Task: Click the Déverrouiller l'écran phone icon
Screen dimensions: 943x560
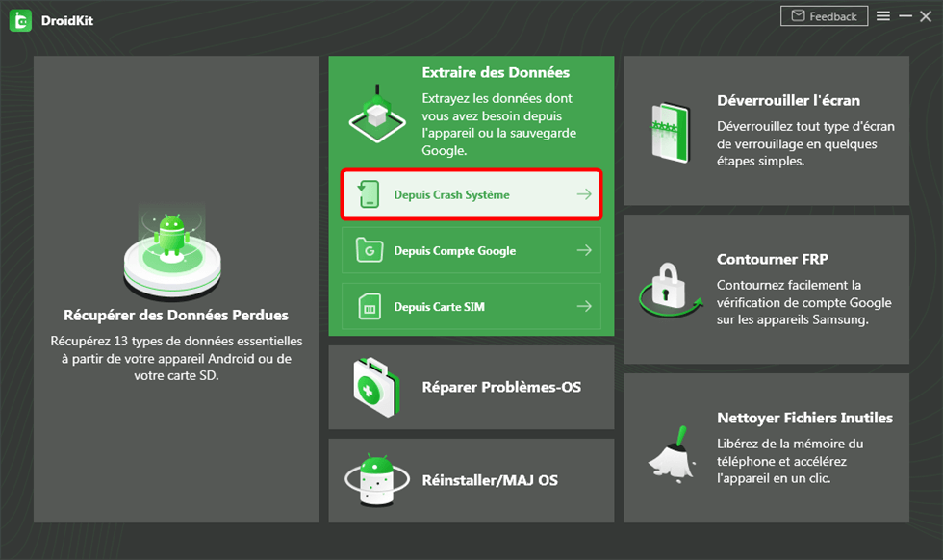Action: (669, 131)
